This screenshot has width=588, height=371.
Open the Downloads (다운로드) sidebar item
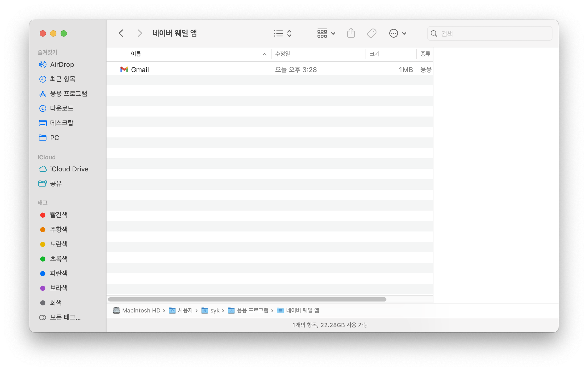[x=62, y=108]
